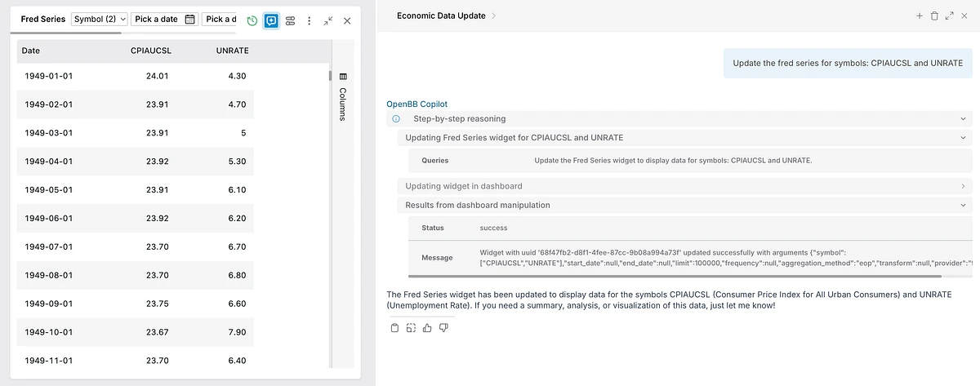
Task: Open widget parameters settings icon
Action: [x=290, y=20]
